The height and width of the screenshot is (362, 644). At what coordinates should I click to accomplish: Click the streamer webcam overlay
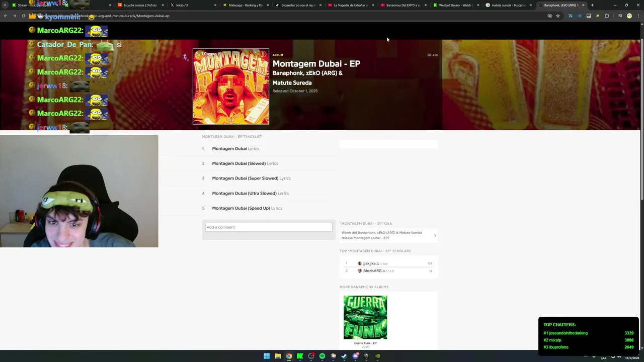pyautogui.click(x=79, y=191)
